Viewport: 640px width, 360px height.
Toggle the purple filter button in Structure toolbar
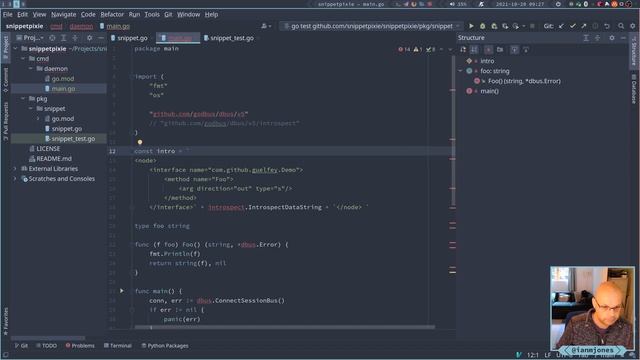click(489, 50)
